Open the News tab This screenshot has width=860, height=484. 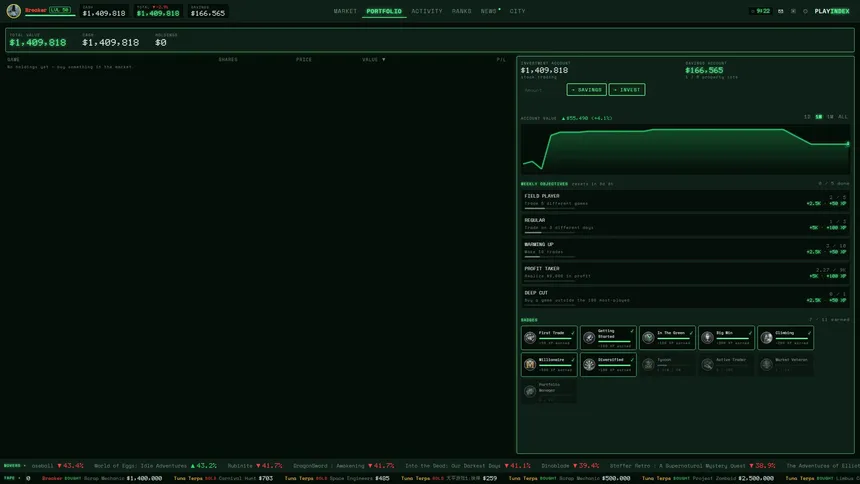[489, 11]
